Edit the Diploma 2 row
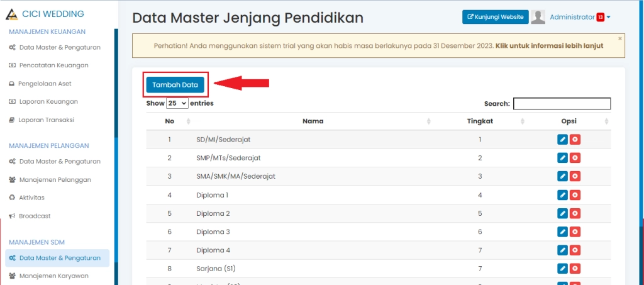Viewport: 644px width, 285px height. 563,213
